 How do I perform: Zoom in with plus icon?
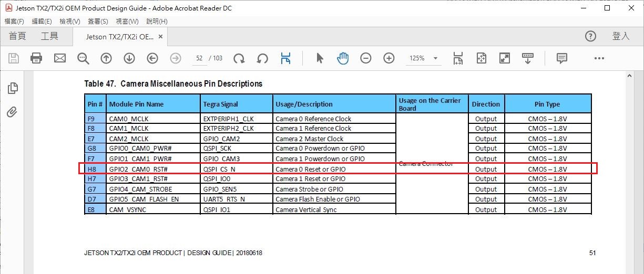[389, 58]
